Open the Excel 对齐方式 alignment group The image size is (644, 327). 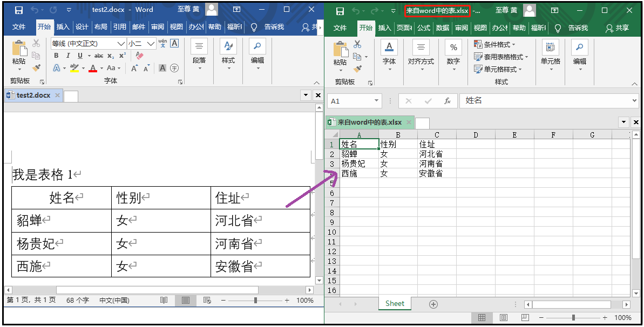click(421, 56)
